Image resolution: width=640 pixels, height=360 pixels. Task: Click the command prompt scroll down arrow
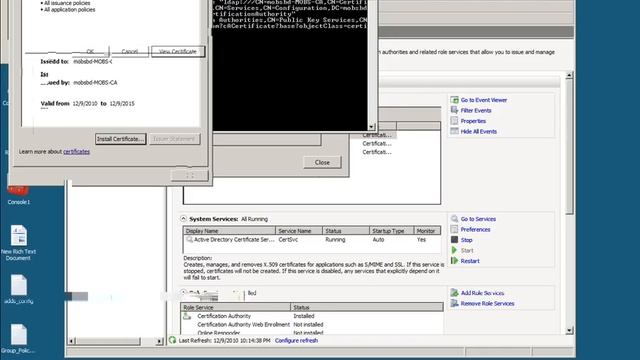click(x=371, y=127)
